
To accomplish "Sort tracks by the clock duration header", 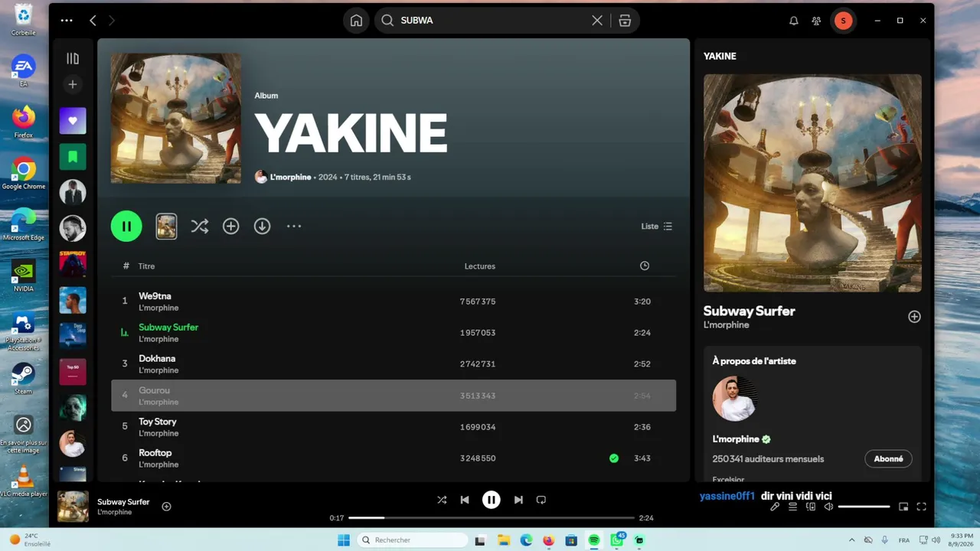I will [x=645, y=266].
